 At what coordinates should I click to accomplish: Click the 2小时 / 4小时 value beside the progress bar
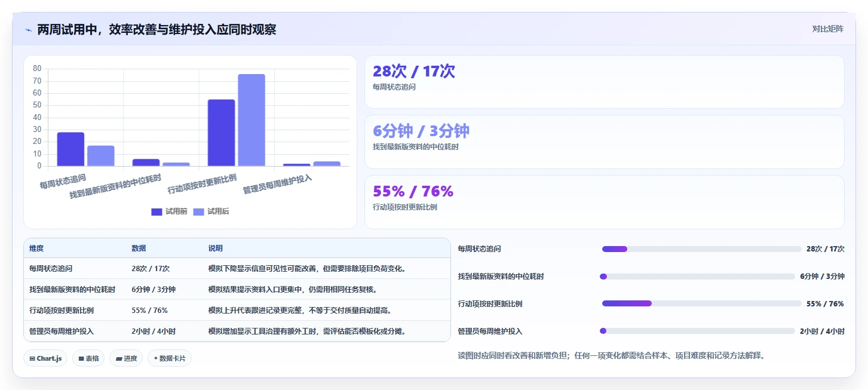822,331
